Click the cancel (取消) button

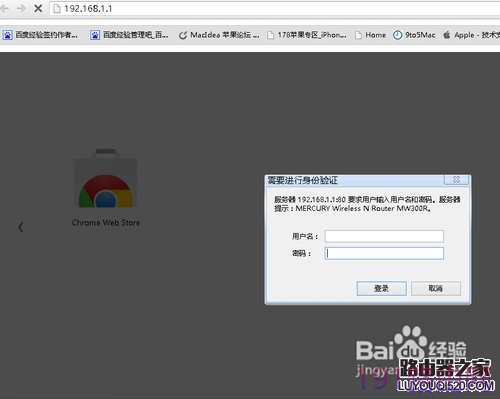tap(436, 288)
